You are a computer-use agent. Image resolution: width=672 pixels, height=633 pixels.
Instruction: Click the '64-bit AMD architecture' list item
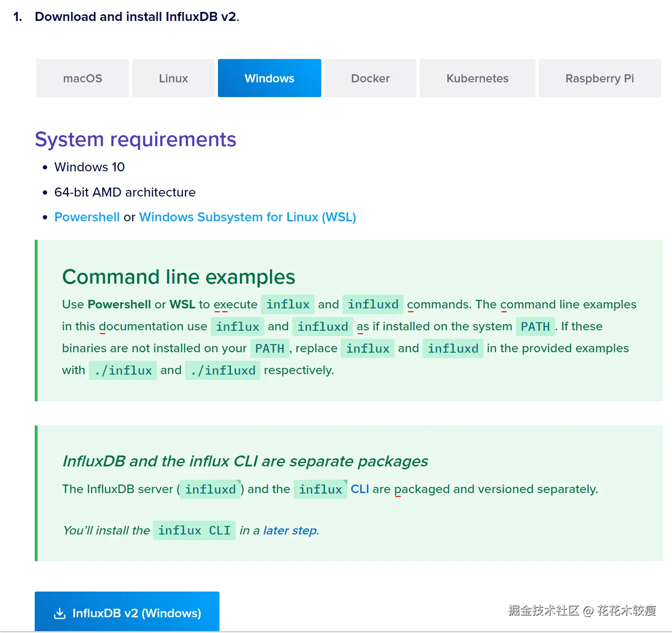[x=125, y=192]
